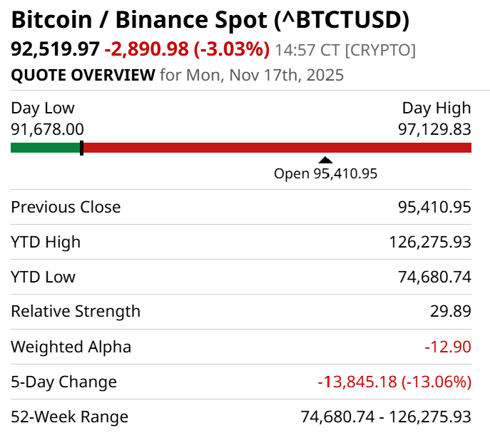Click the 14:57 CT [CRYPTO] timestamp

click(345, 51)
